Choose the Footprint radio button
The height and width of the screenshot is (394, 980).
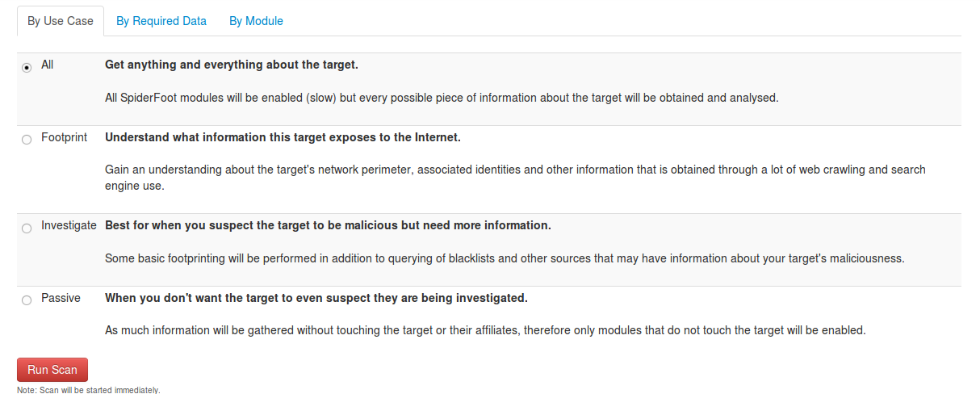[27, 140]
